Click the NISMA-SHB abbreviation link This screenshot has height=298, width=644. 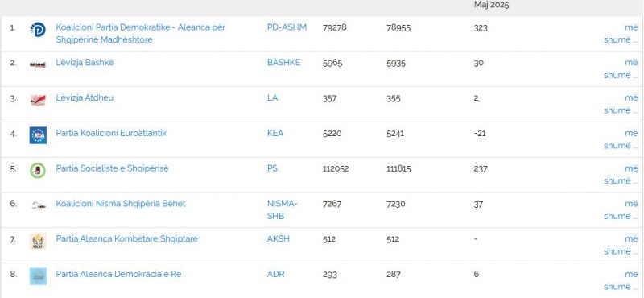click(283, 209)
